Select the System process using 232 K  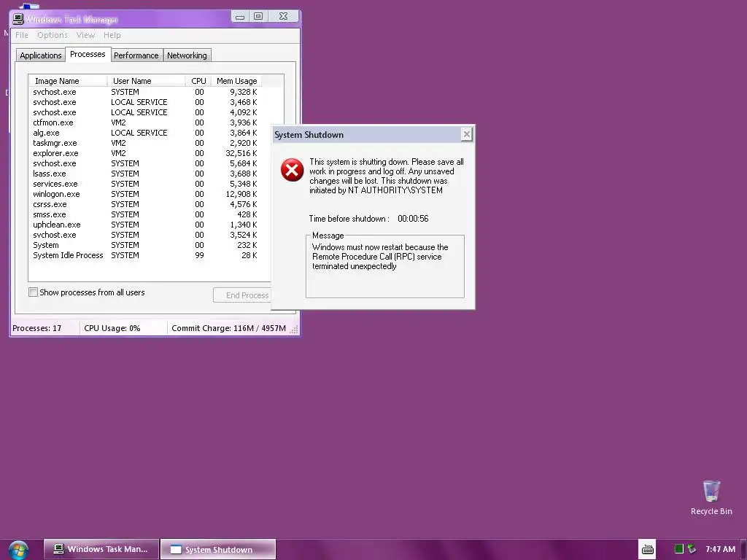pyautogui.click(x=145, y=245)
